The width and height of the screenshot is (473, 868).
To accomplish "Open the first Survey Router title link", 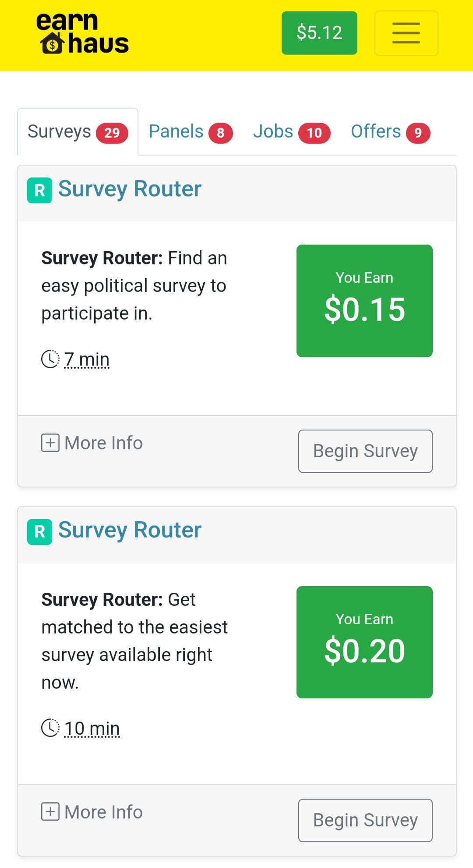I will [130, 189].
